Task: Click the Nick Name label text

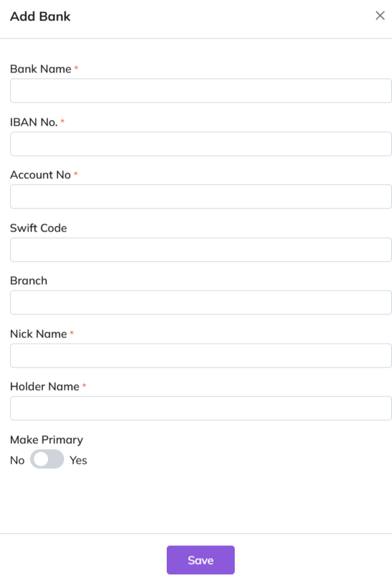Action: pos(38,334)
